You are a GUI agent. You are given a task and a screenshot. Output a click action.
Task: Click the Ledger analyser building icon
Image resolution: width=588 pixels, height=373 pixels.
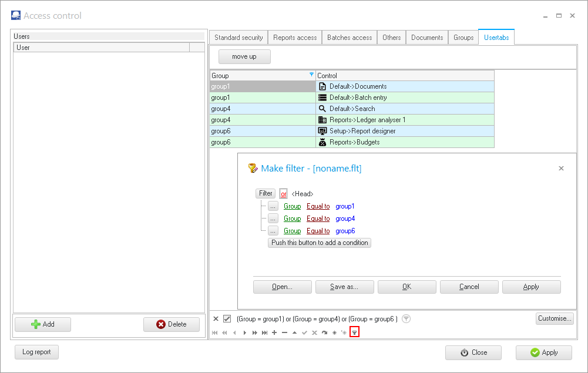point(322,120)
